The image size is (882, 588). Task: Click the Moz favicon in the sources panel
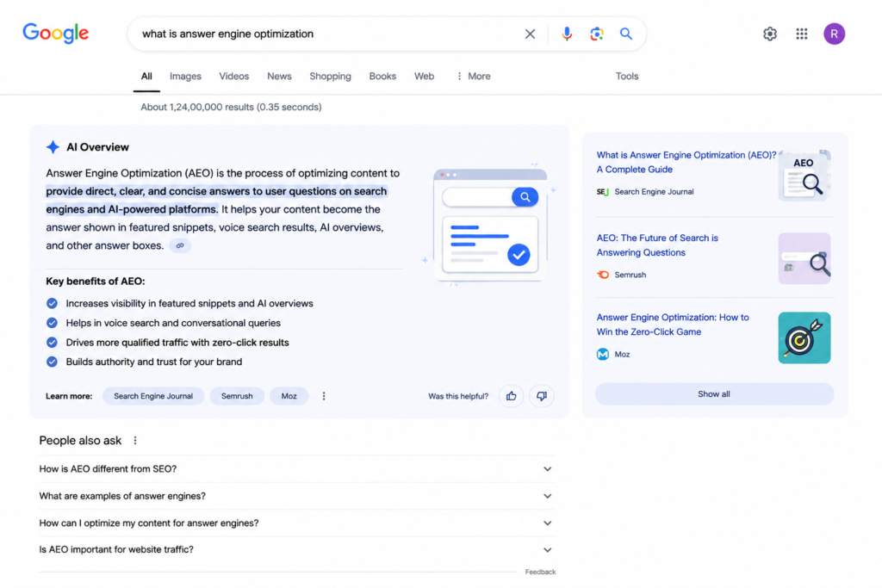602,354
